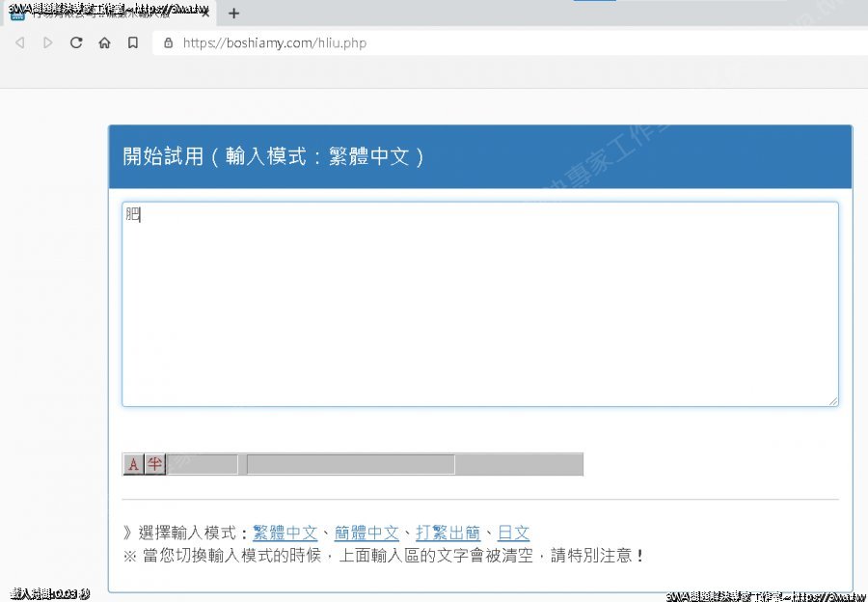Click the textarea resize handle at its corner
This screenshot has width=868, height=602.
[x=833, y=401]
